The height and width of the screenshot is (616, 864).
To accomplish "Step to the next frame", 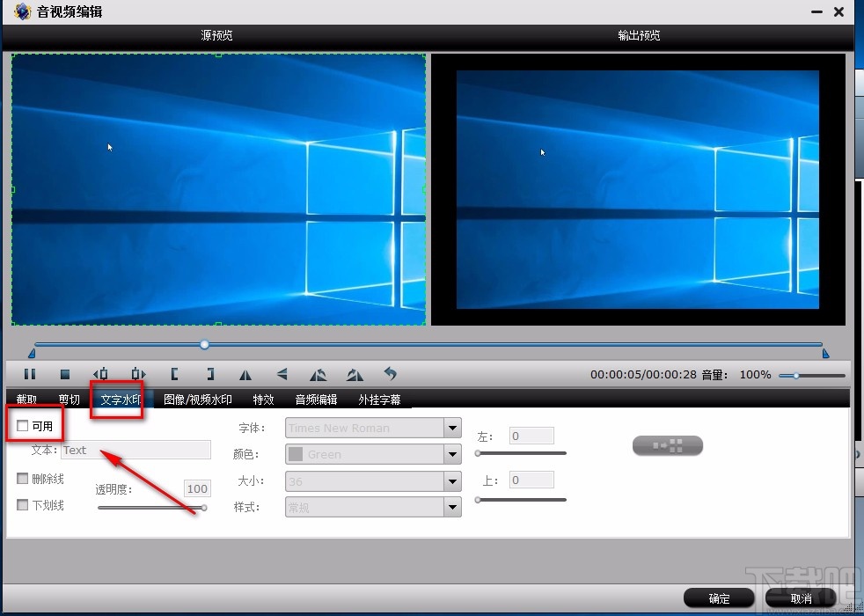I will pos(138,375).
